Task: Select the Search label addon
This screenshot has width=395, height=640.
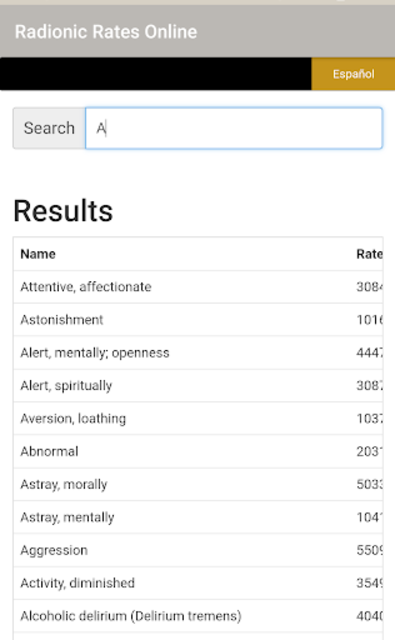Action: [49, 128]
